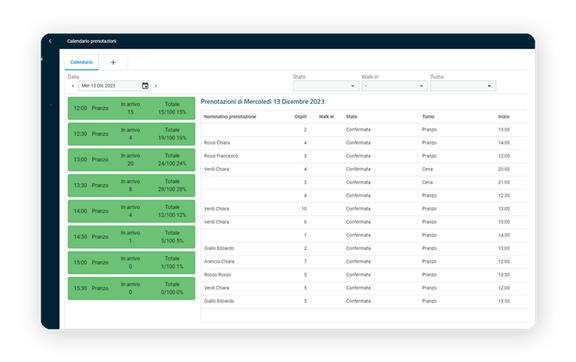
Task: Go back using the header arrow
Action: coord(50,41)
